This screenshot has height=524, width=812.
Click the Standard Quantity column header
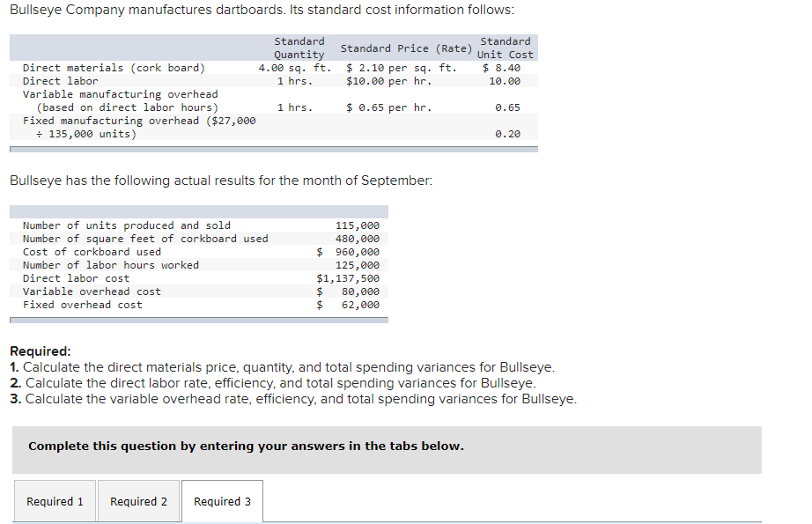(x=299, y=48)
